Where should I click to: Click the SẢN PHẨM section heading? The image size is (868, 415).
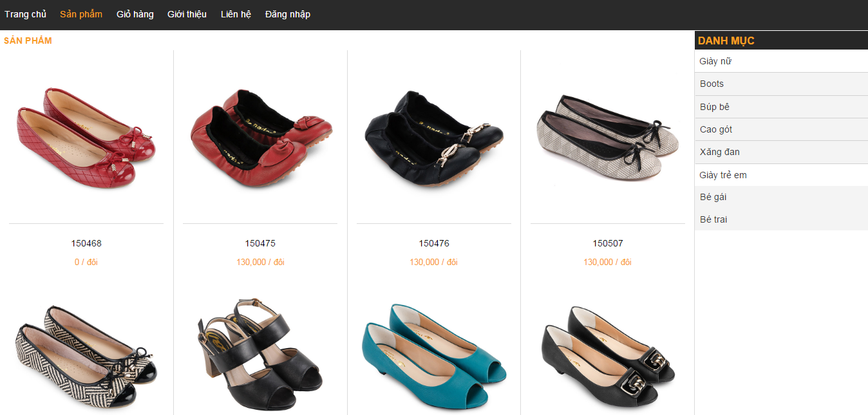click(x=28, y=41)
